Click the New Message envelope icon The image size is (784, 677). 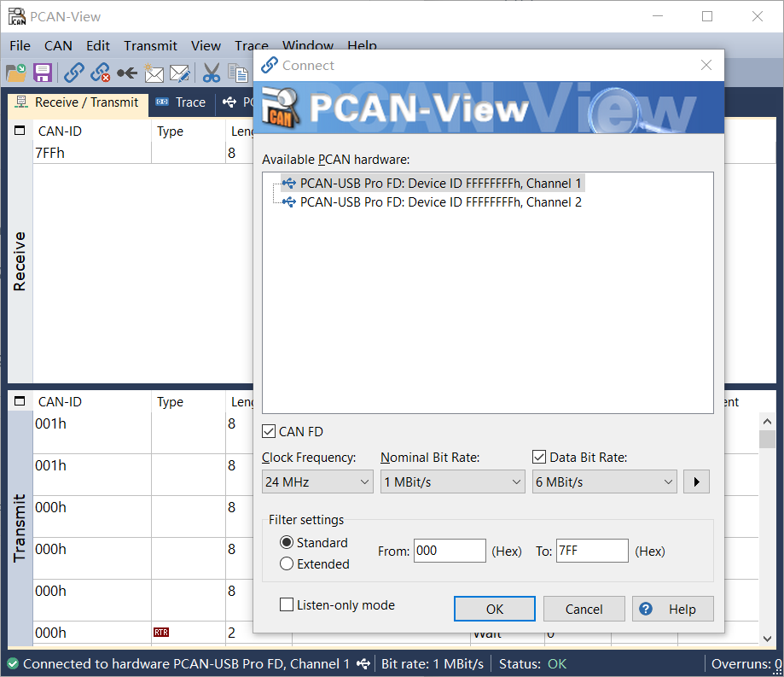(154, 73)
